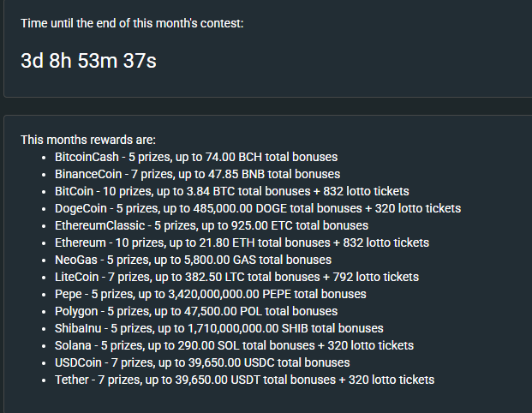Select the USDCoin 39,650.00 USDC entry
Image resolution: width=532 pixels, height=413 pixels.
coord(202,362)
